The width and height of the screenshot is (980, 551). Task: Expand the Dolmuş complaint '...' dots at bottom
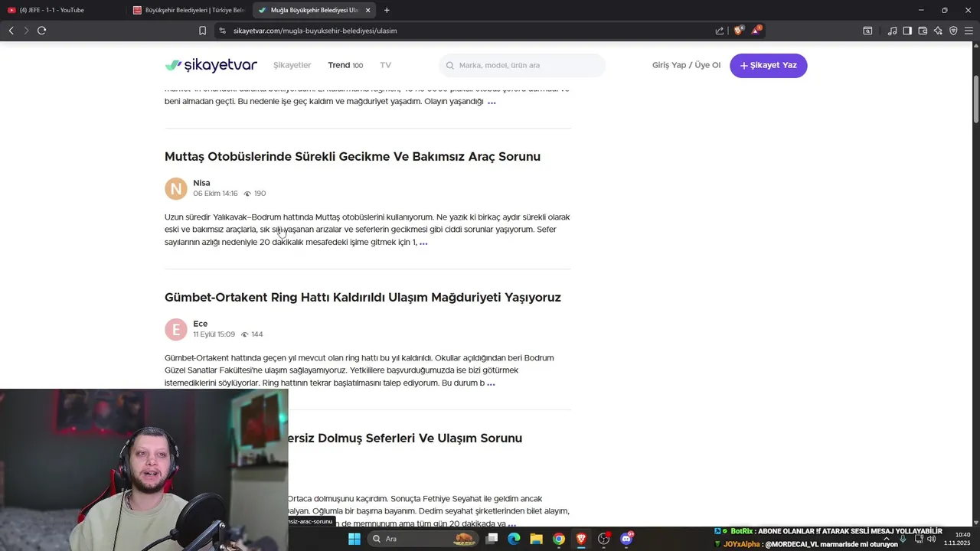coord(511,524)
